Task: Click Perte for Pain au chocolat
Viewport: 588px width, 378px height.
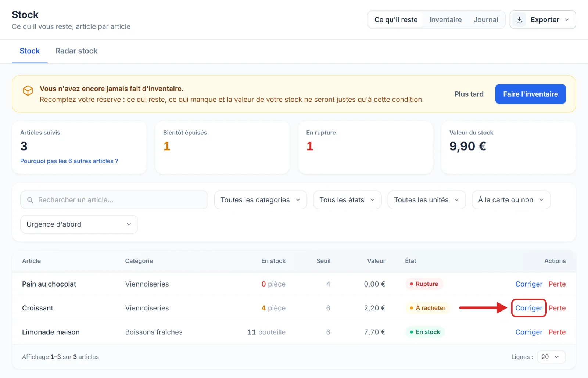Action: 557,284
